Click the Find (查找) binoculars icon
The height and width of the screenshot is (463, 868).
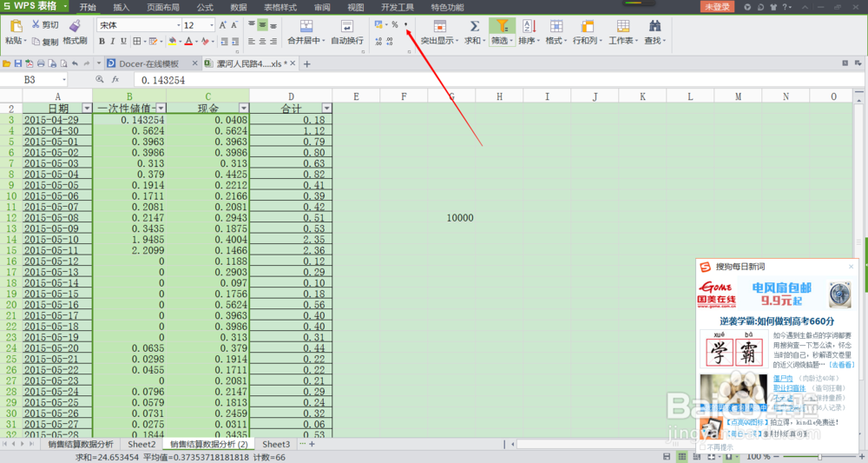coord(654,26)
